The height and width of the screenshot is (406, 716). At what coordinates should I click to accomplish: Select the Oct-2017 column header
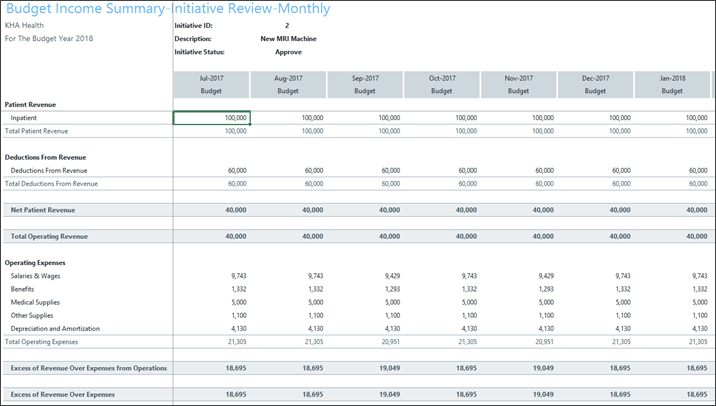(x=442, y=78)
